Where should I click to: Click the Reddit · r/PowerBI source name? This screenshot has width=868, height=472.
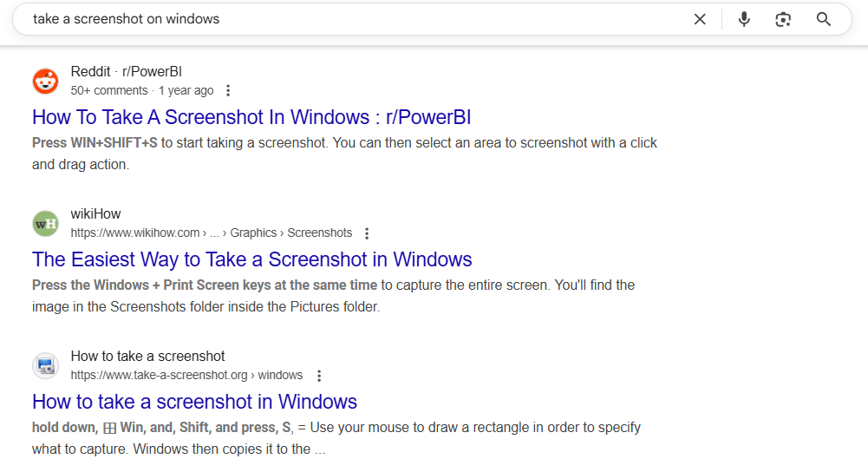click(127, 71)
